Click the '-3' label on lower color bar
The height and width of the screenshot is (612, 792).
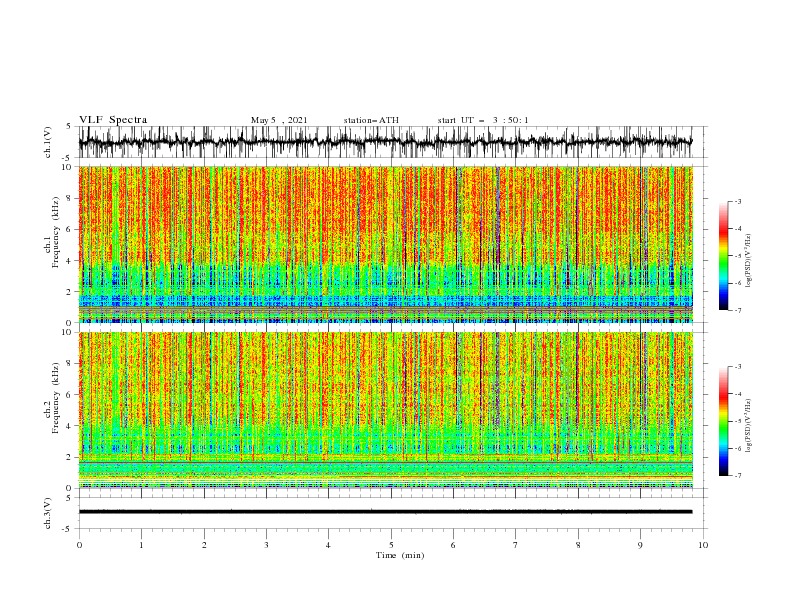[x=738, y=367]
